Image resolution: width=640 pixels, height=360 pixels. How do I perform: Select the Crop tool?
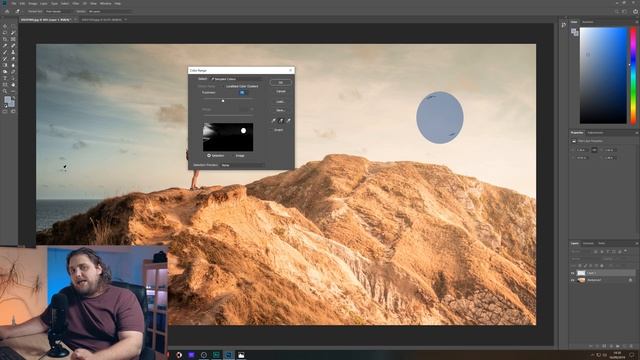[x=5, y=40]
